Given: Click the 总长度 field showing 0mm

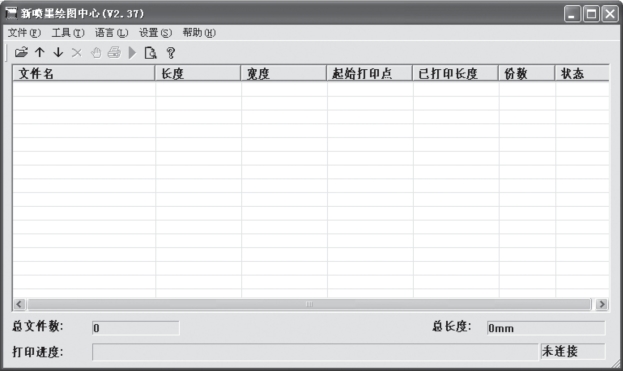Looking at the screenshot, I should pos(546,328).
